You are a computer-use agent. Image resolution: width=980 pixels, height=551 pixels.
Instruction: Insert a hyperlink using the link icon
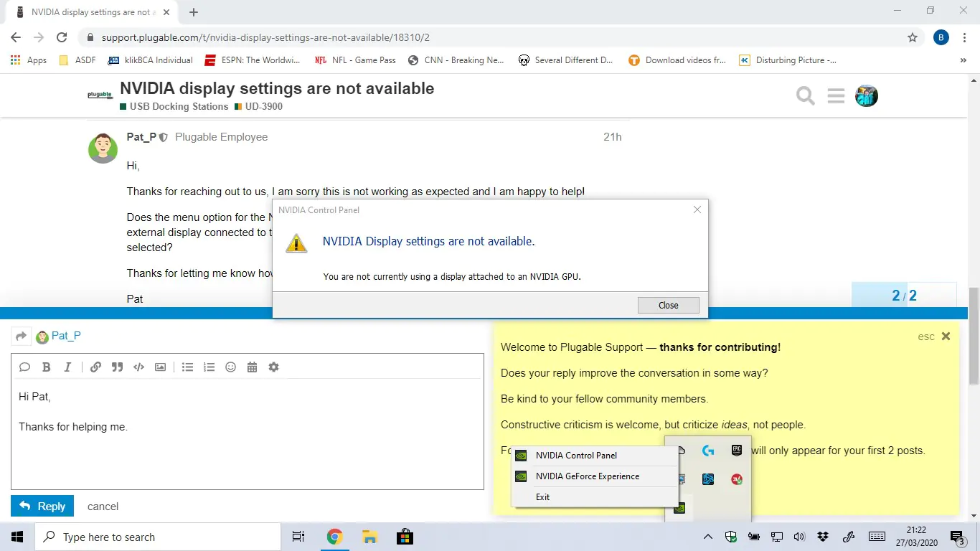(95, 367)
